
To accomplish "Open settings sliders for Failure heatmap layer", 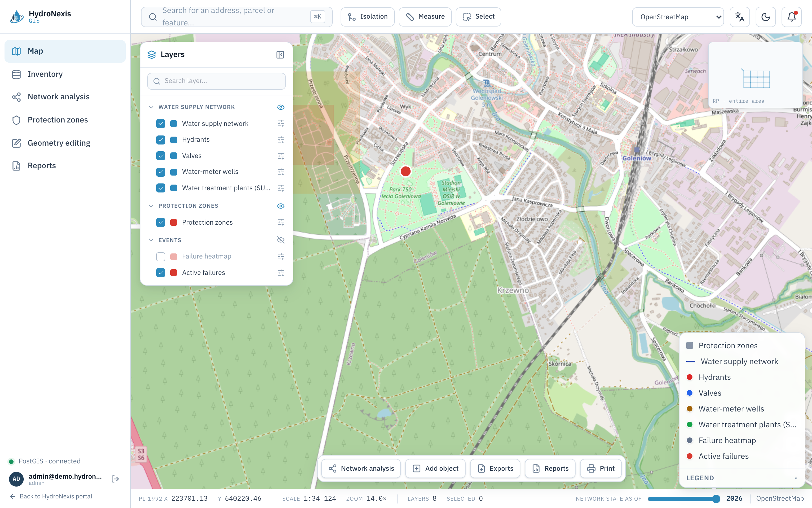I will [281, 256].
